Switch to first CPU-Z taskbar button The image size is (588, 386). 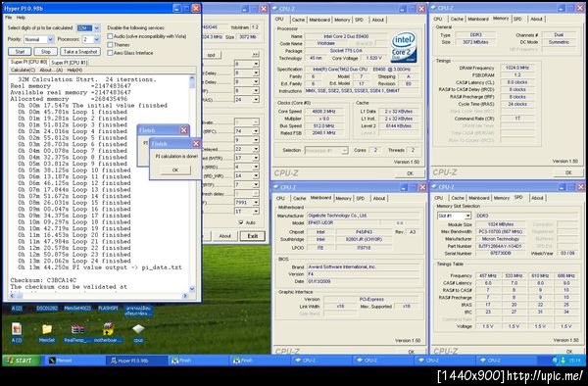point(321,361)
